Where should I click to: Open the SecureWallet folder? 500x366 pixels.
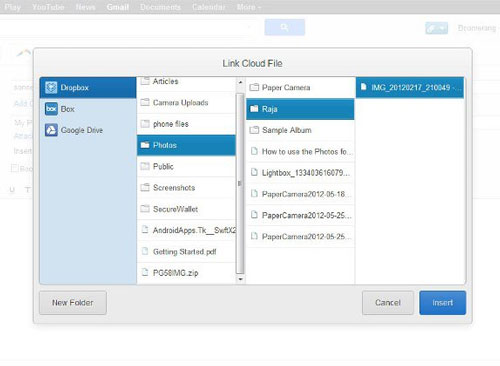tap(186, 209)
